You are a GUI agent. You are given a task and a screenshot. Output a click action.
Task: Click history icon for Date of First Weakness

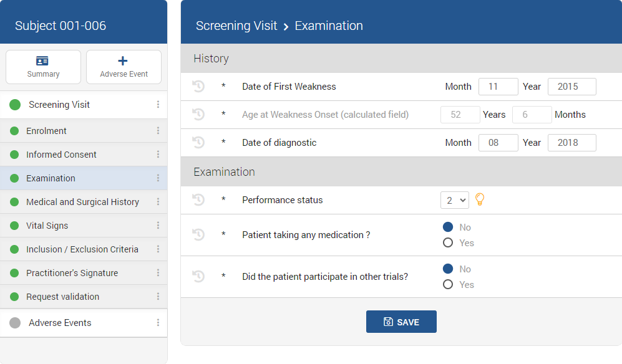coord(198,87)
